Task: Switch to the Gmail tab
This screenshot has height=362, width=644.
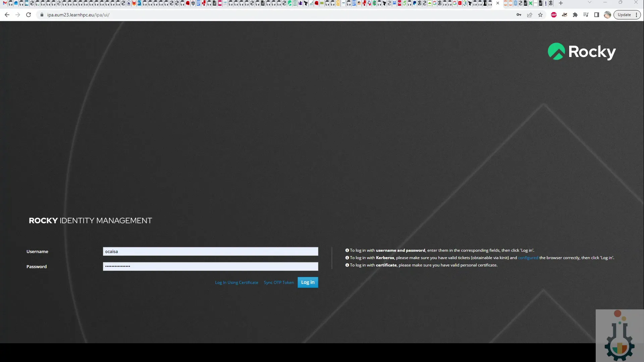Action: (x=5, y=3)
